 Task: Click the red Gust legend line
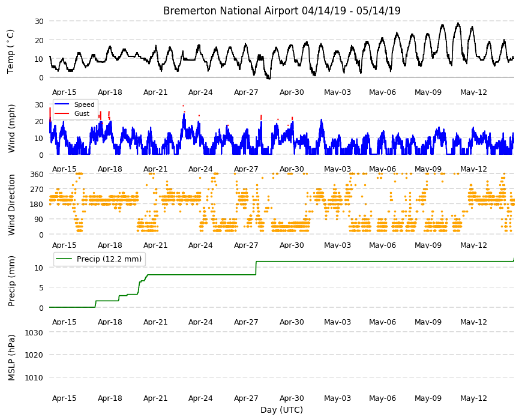62,113
